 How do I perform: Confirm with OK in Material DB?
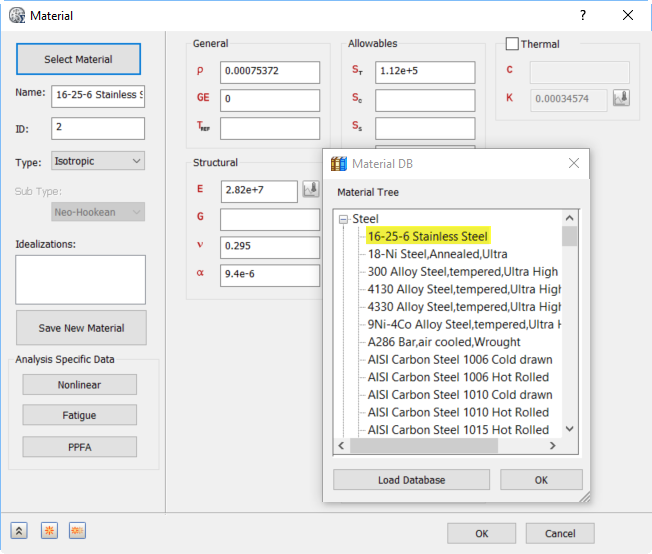[541, 480]
